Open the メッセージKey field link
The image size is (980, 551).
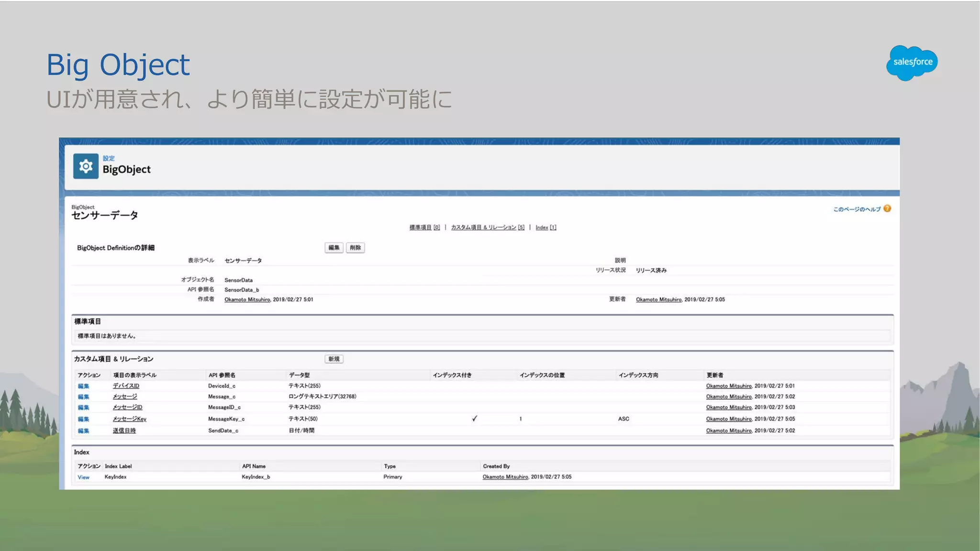(x=129, y=419)
